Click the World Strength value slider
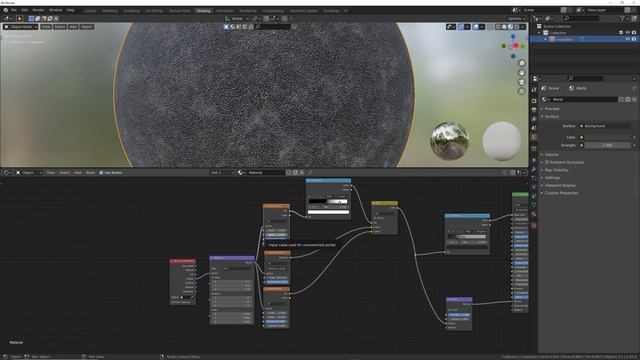This screenshot has height=360, width=640. click(607, 145)
